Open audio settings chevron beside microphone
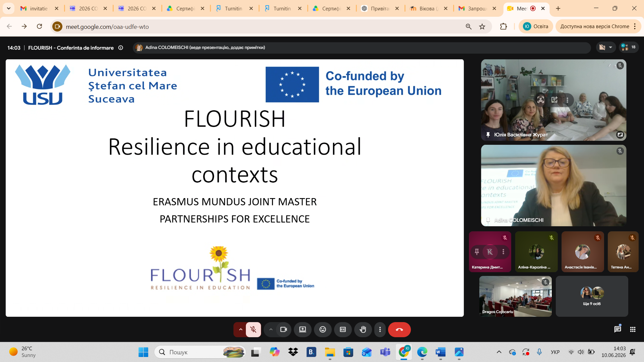Screen dimensions: 644x362 [x=240, y=329]
